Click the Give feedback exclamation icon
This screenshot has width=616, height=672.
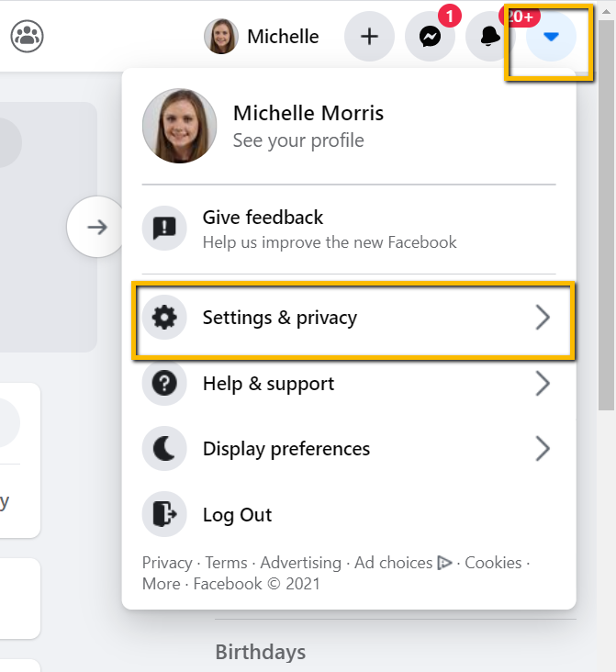(164, 228)
